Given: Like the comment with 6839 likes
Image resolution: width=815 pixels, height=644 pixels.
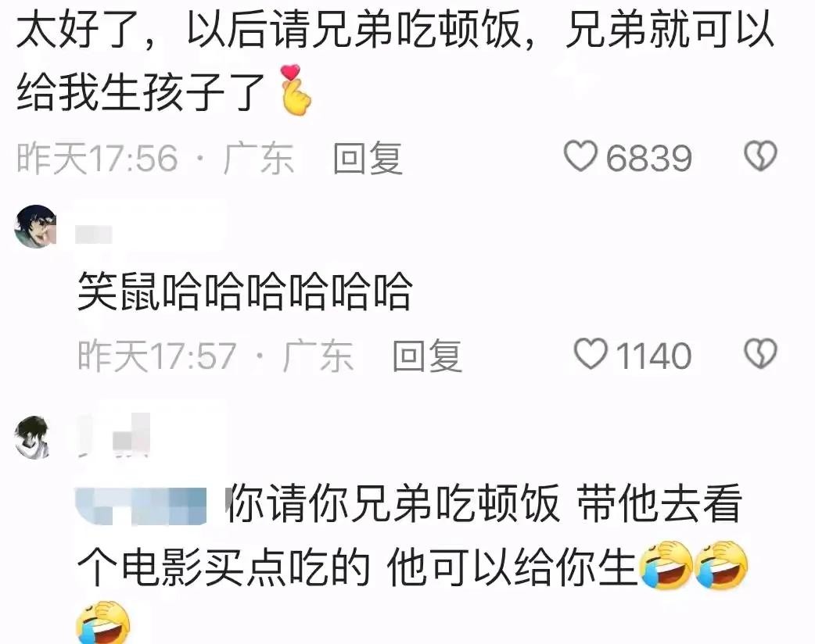Looking at the screenshot, I should pyautogui.click(x=580, y=156).
